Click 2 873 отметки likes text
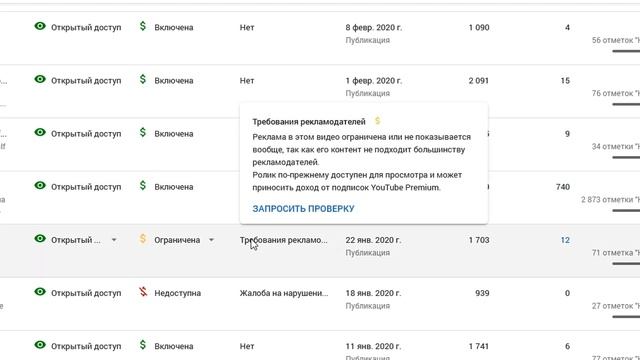640x360 pixels. tap(611, 200)
